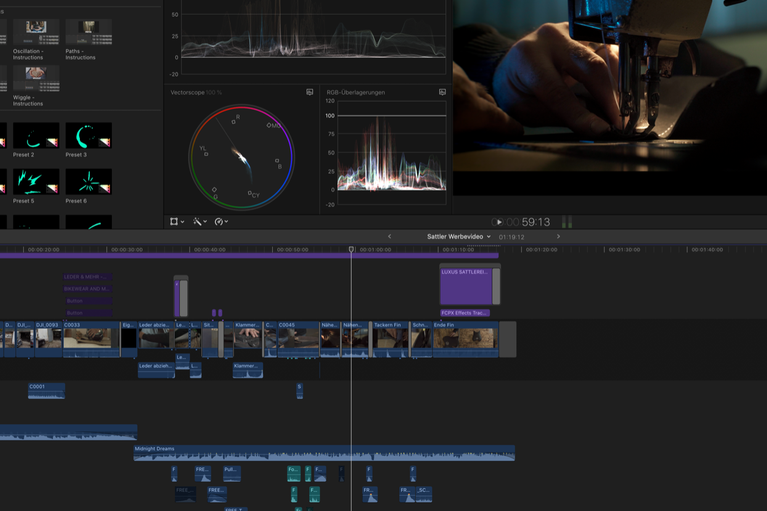Go forward in timeline history with right arrow
The image size is (767, 511).
558,237
